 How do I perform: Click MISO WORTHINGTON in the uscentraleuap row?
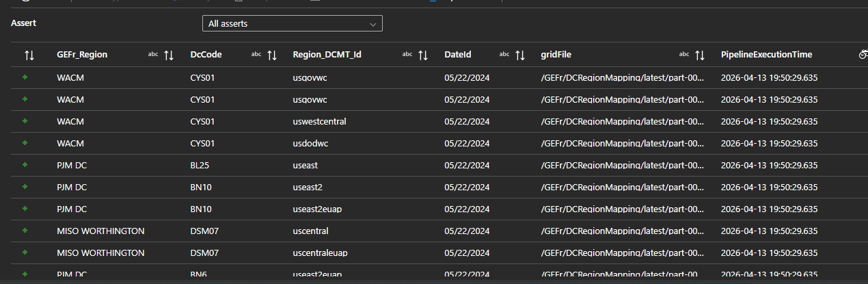point(100,253)
